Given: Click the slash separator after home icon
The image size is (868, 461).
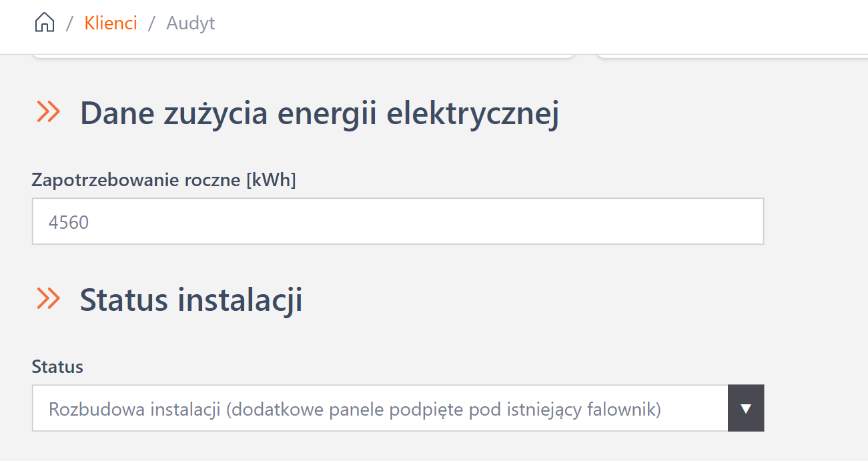Looking at the screenshot, I should pos(69,24).
